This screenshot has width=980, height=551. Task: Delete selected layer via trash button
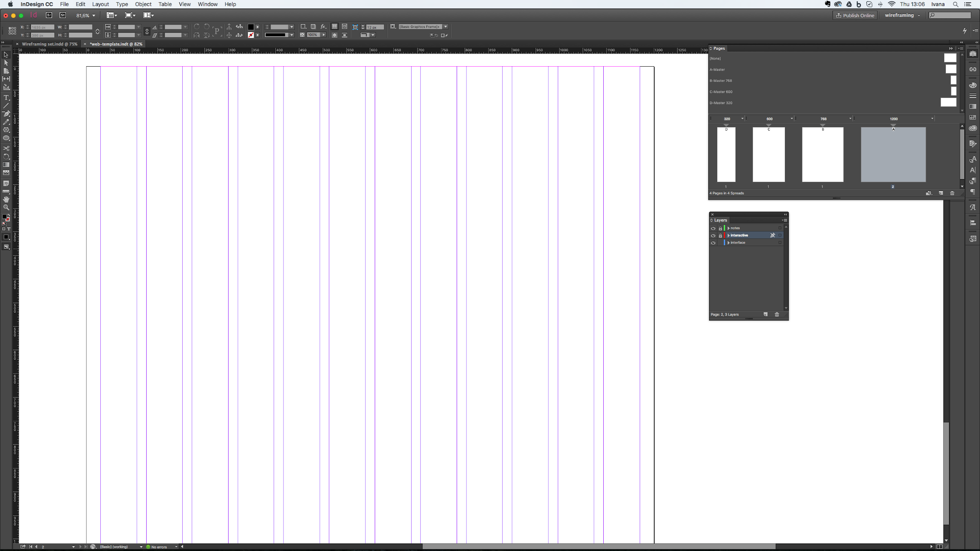[777, 314]
